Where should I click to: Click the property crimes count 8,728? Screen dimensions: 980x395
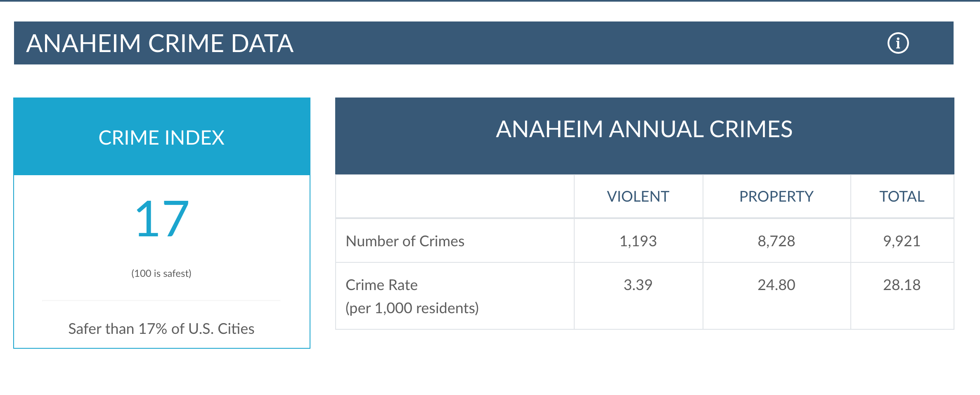tap(776, 241)
